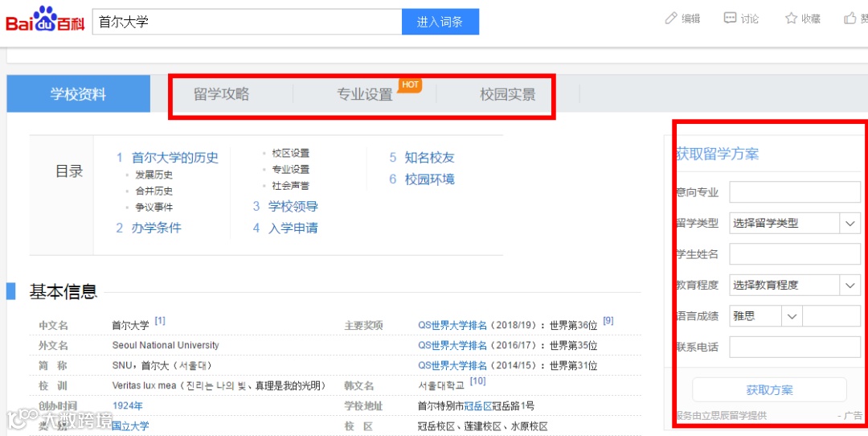
Task: Click the 冠岳校区、莲建校区、水原校区 text
Action: 483,426
